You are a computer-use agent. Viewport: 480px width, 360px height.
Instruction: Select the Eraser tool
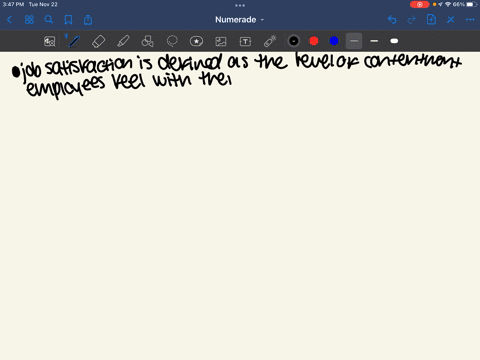coord(98,41)
